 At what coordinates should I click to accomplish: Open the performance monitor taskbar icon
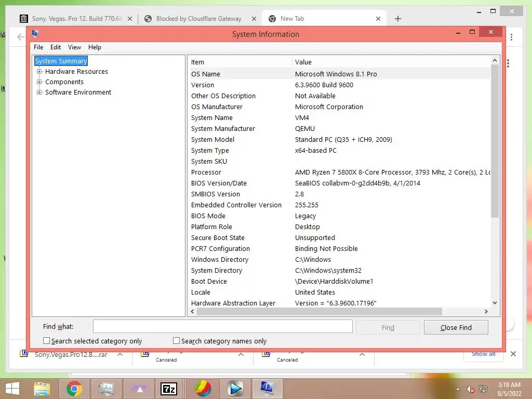click(x=106, y=389)
